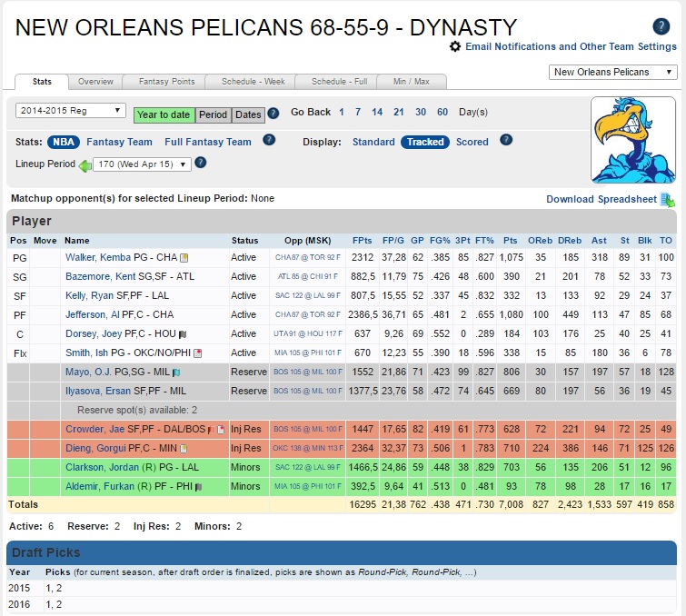The image size is (686, 616).
Task: Sort table by DReb column header
Action: pyautogui.click(x=570, y=241)
